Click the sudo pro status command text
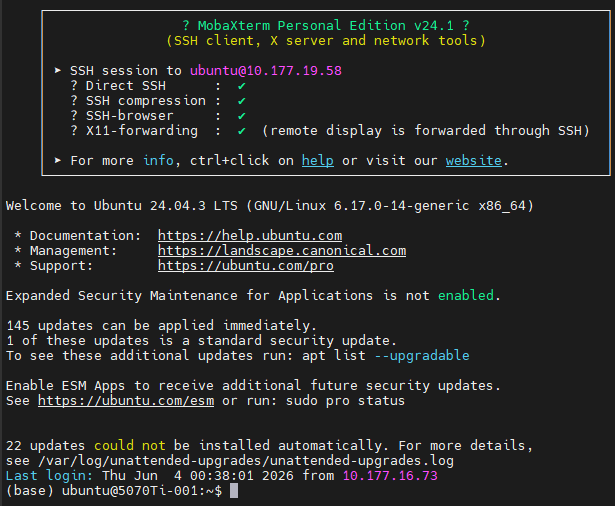 345,401
